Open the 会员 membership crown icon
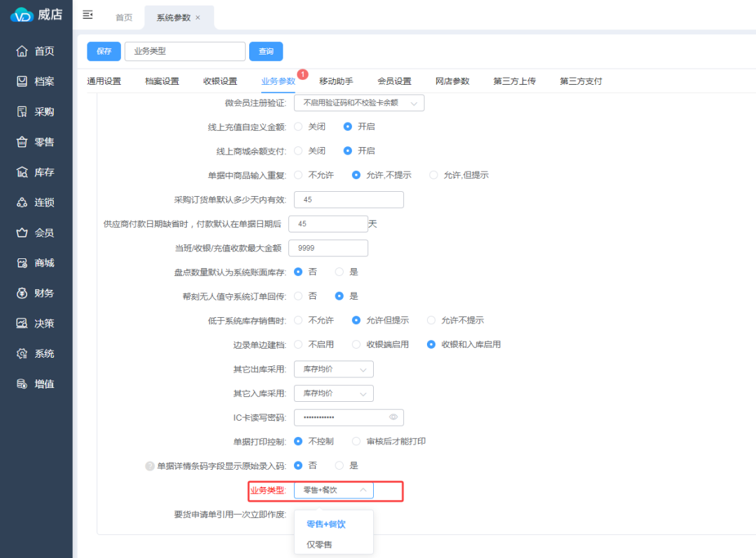Screen dimensions: 756x558 tap(22, 233)
